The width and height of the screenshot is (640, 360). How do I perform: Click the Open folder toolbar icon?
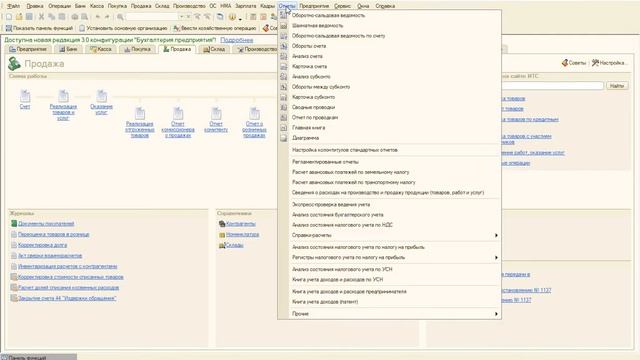[19, 17]
